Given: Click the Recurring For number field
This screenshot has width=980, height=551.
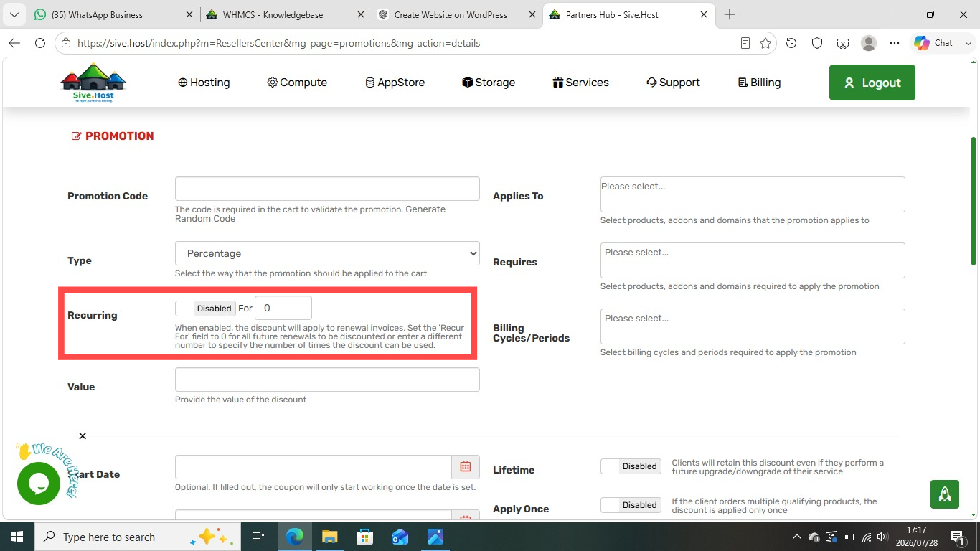Looking at the screenshot, I should tap(283, 308).
